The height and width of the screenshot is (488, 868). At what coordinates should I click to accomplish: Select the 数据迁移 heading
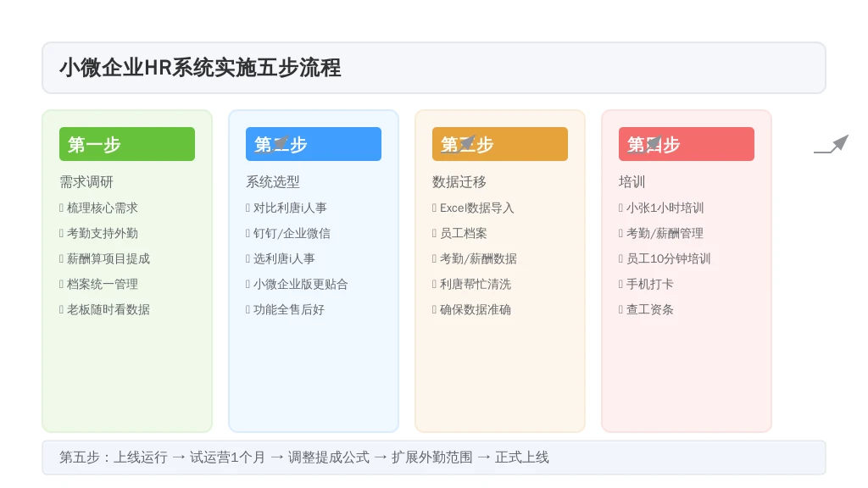pos(459,182)
